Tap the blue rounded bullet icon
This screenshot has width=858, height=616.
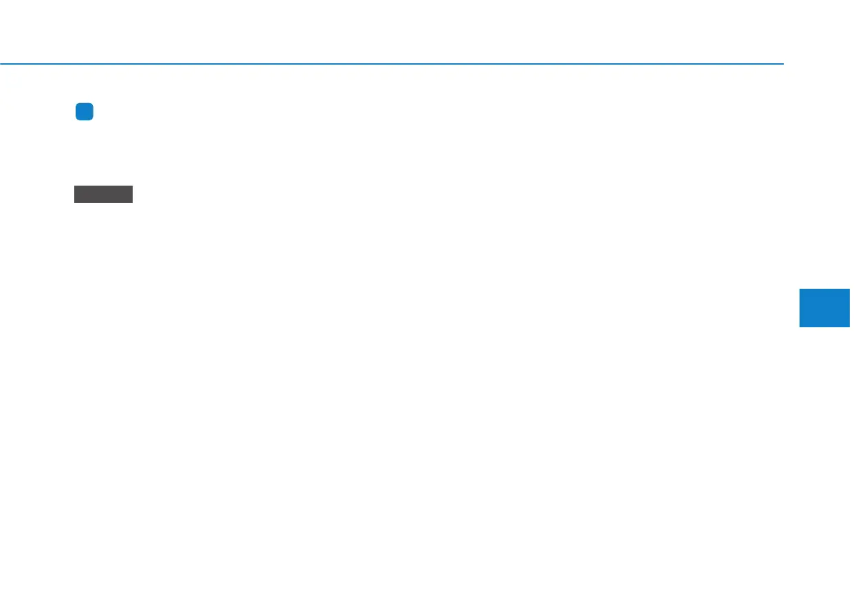(85, 113)
